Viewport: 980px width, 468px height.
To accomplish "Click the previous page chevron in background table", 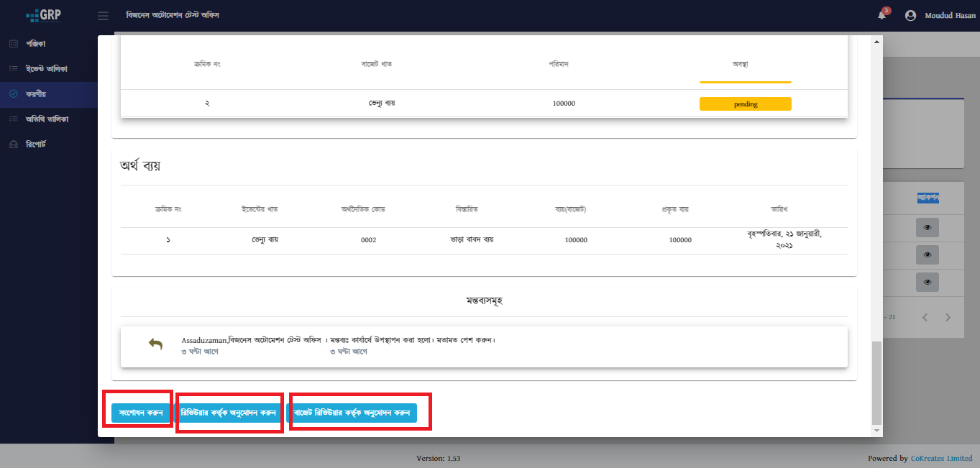I will pyautogui.click(x=925, y=317).
